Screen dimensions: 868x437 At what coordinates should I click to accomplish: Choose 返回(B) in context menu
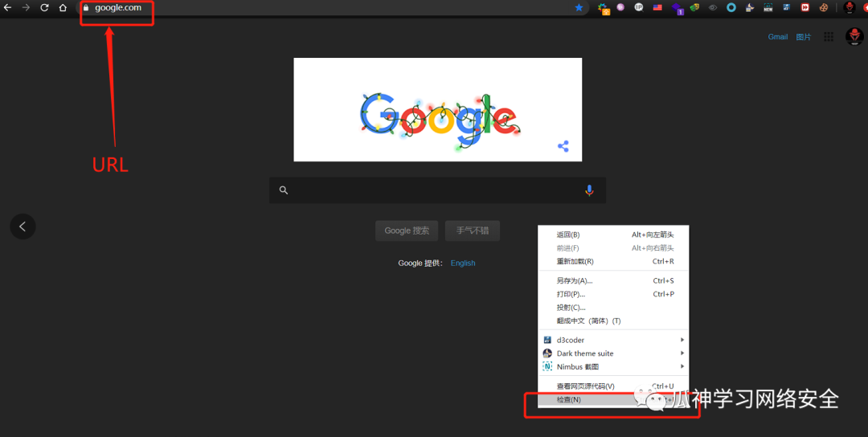tap(613, 235)
